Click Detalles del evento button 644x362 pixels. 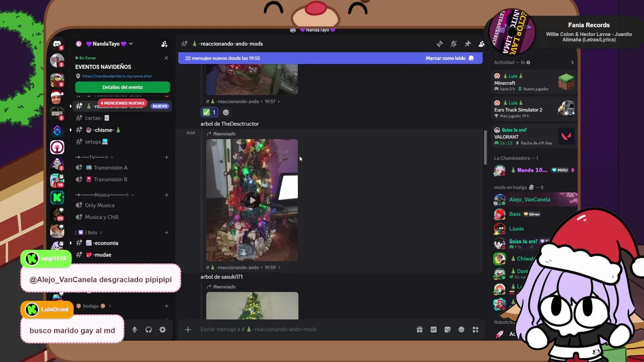122,87
